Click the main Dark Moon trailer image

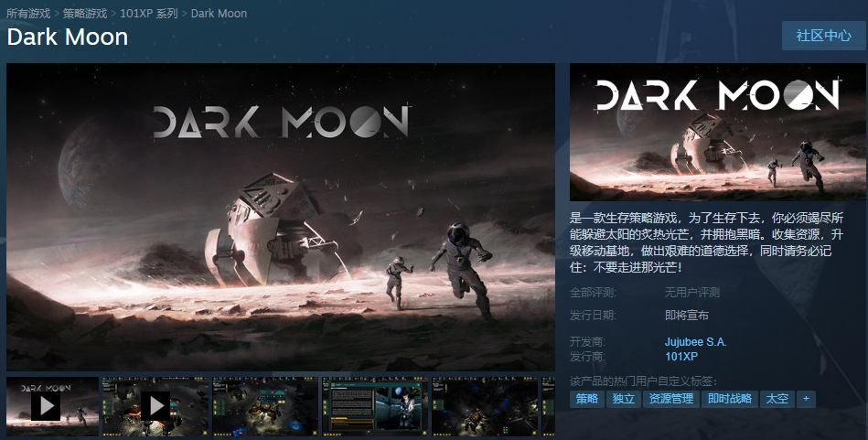point(281,217)
